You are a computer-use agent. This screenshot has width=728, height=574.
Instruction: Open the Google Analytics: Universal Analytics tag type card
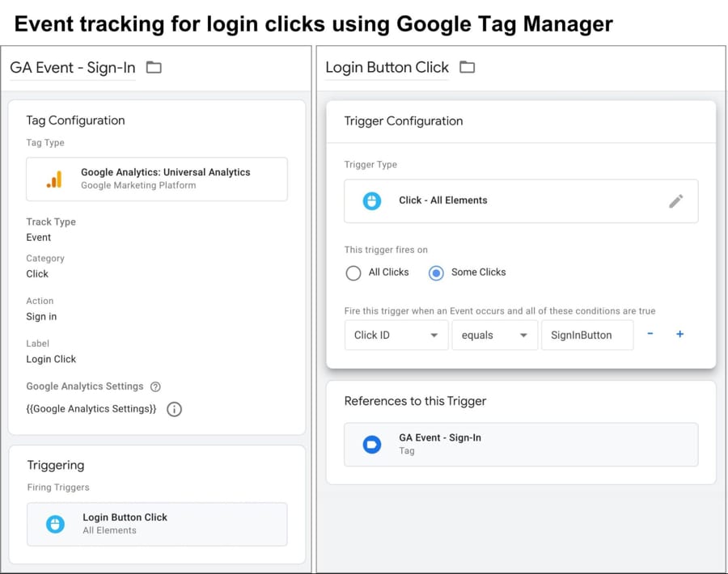157,179
